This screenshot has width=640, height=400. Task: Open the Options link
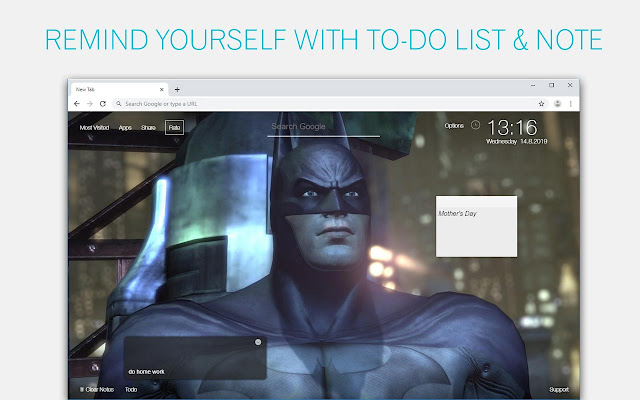pos(454,126)
